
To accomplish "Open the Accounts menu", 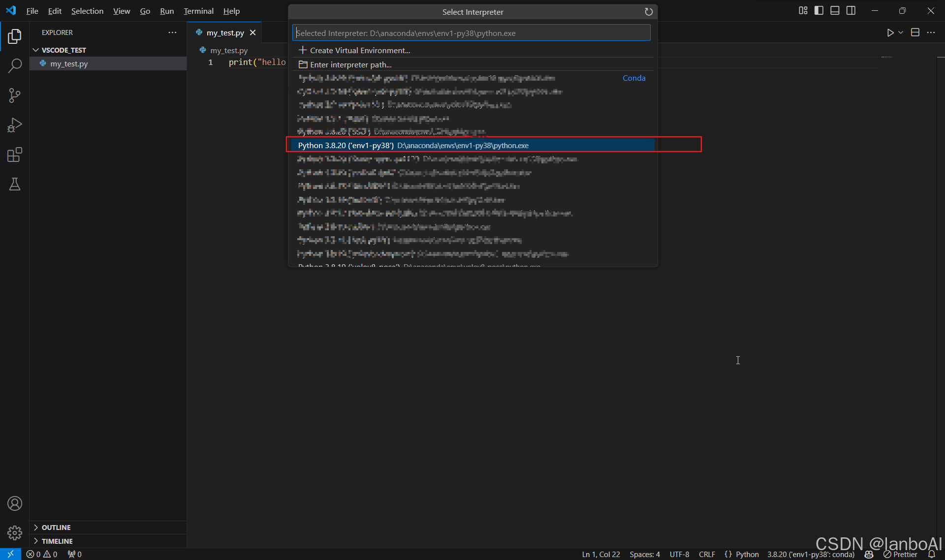I will [x=15, y=503].
